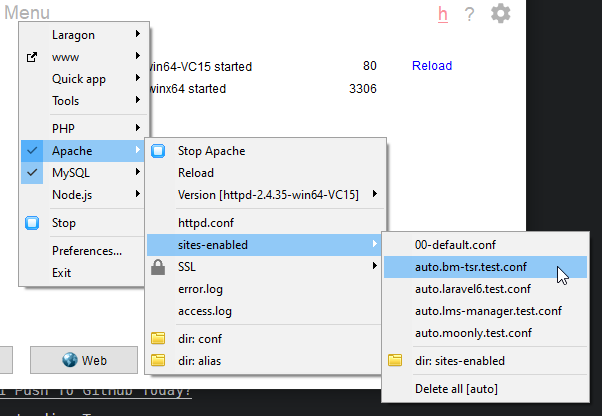
Task: Toggle the MySQL service checkmark
Action: click(x=32, y=173)
